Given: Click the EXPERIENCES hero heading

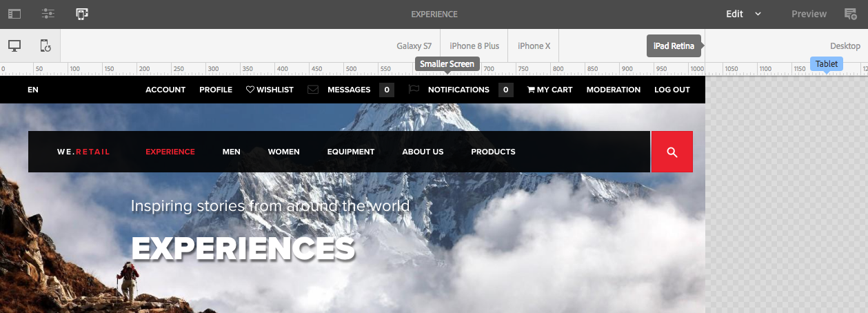Looking at the screenshot, I should 243,248.
